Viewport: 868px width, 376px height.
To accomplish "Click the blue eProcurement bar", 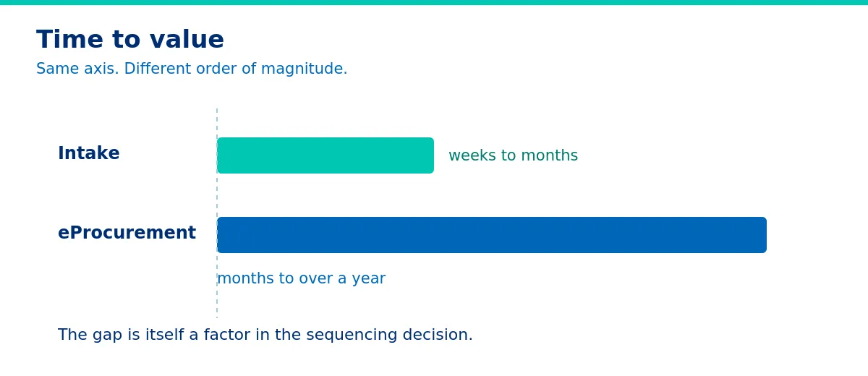I will [492, 235].
